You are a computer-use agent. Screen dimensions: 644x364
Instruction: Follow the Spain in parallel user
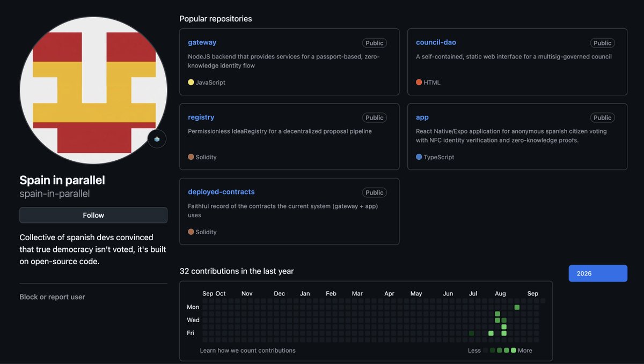[93, 215]
